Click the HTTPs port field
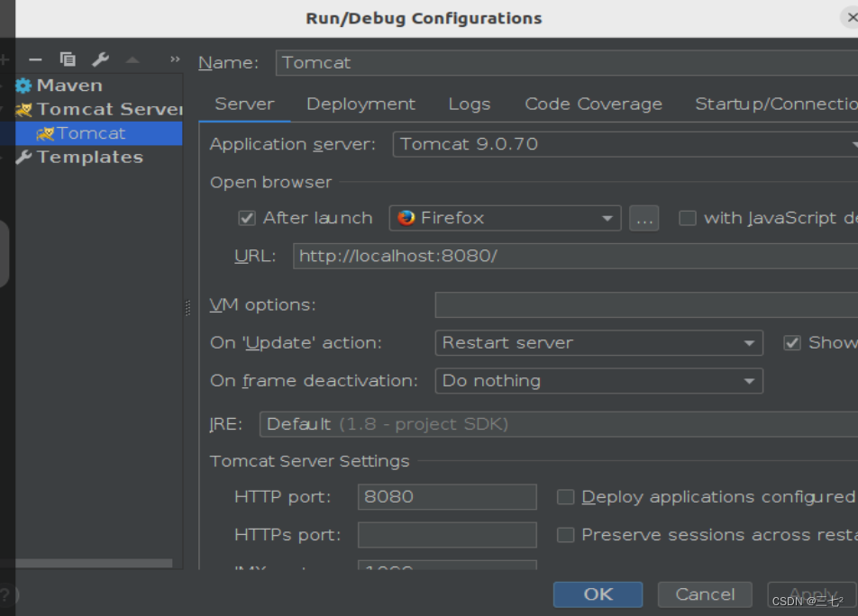Screen dimensions: 858x616 pos(447,535)
